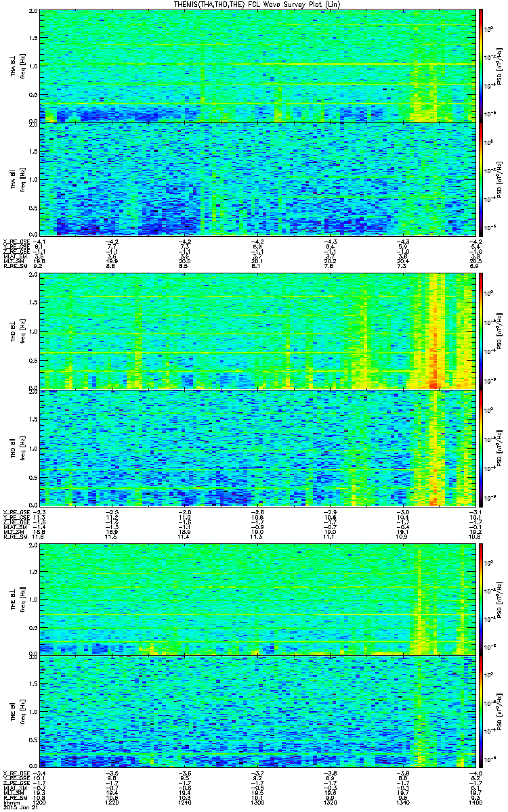
Task: Click the PSD color bar beside the THE B-perp panel
Action: click(x=481, y=598)
